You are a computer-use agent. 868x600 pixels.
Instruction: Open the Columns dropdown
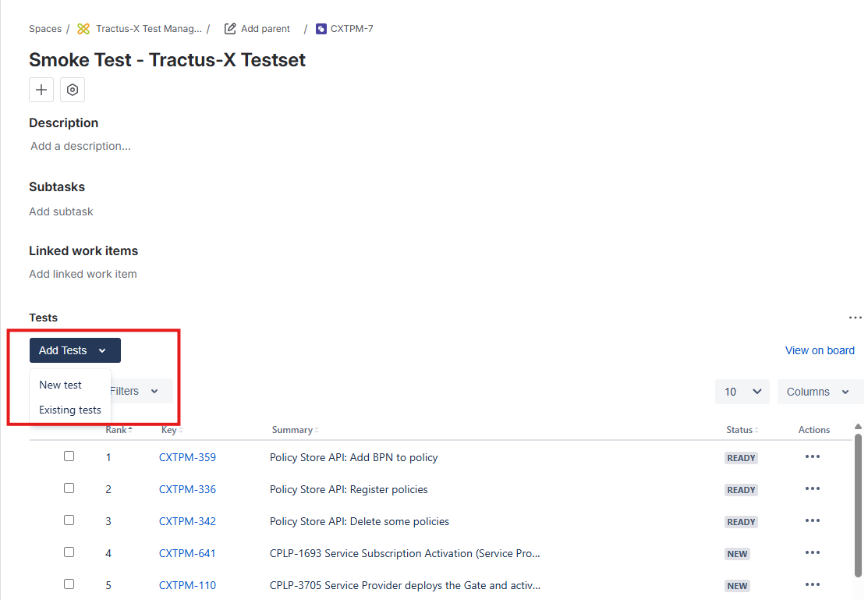820,392
